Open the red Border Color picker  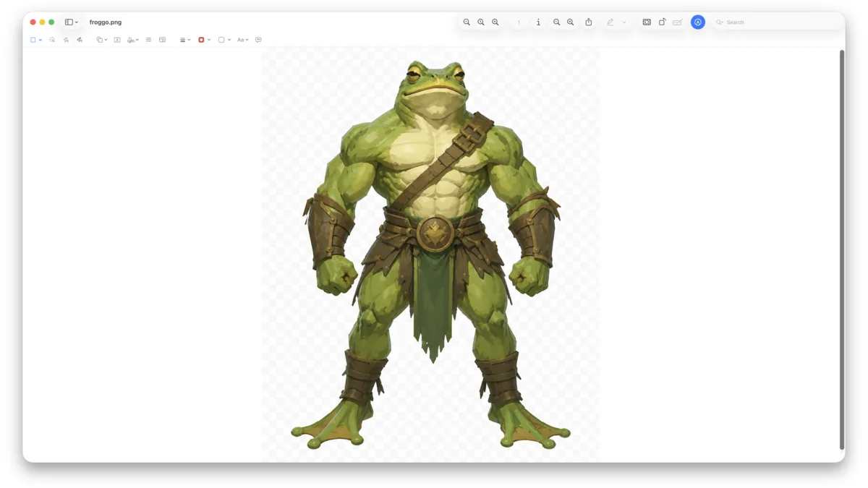point(204,40)
